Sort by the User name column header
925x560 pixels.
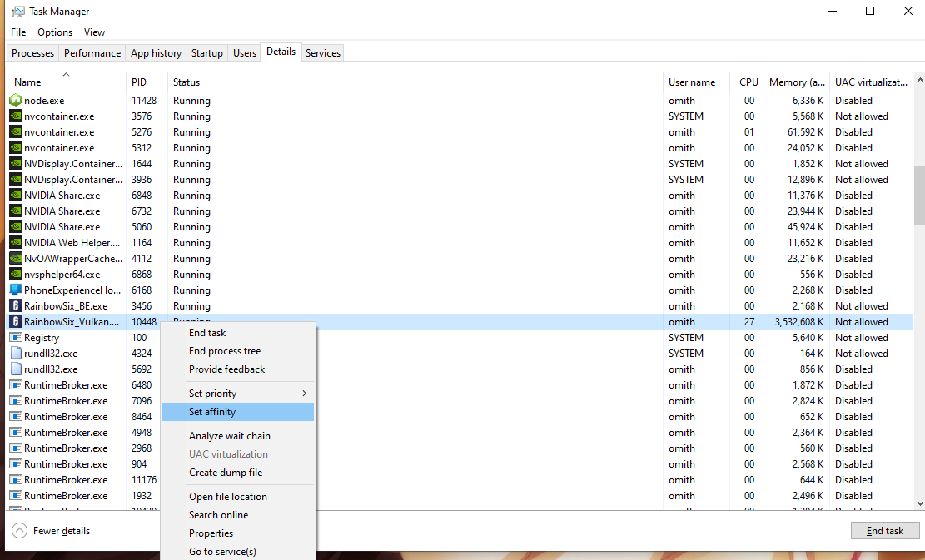[697, 82]
